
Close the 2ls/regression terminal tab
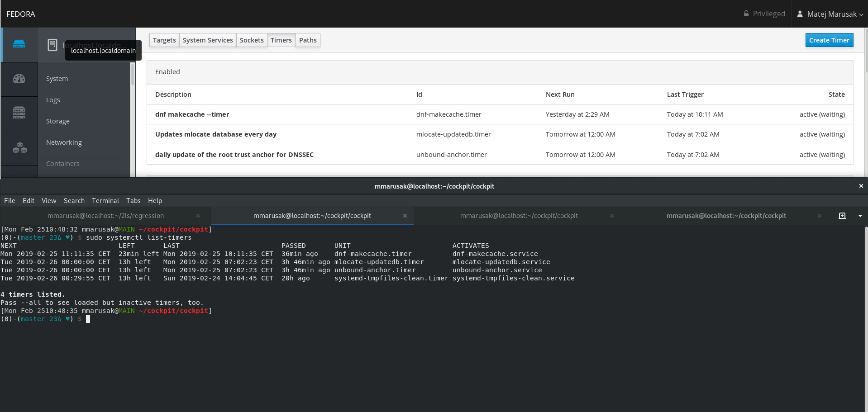coord(198,216)
